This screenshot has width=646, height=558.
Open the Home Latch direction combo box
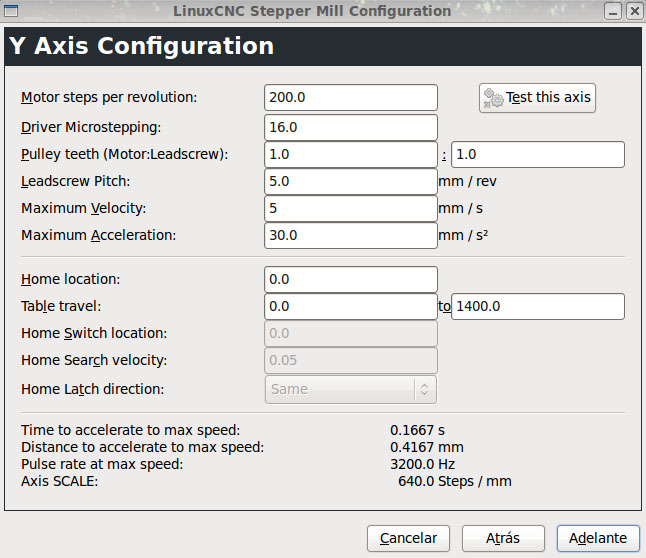point(351,389)
